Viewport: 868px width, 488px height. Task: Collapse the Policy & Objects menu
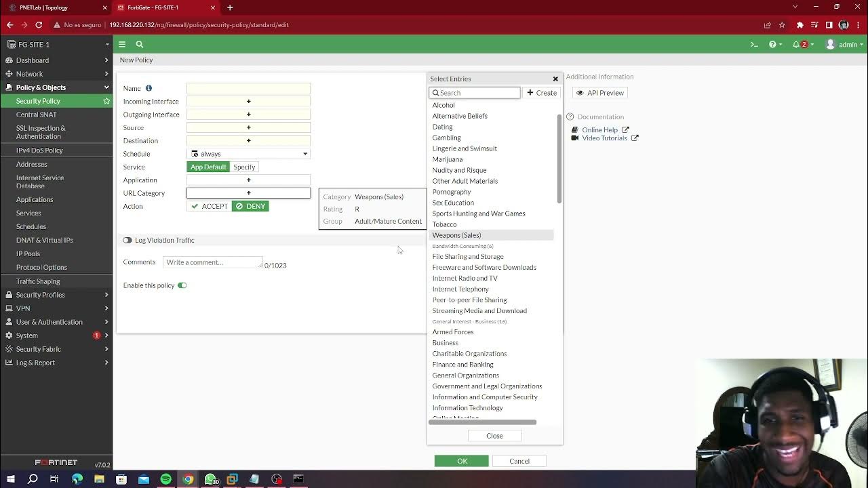pos(56,87)
